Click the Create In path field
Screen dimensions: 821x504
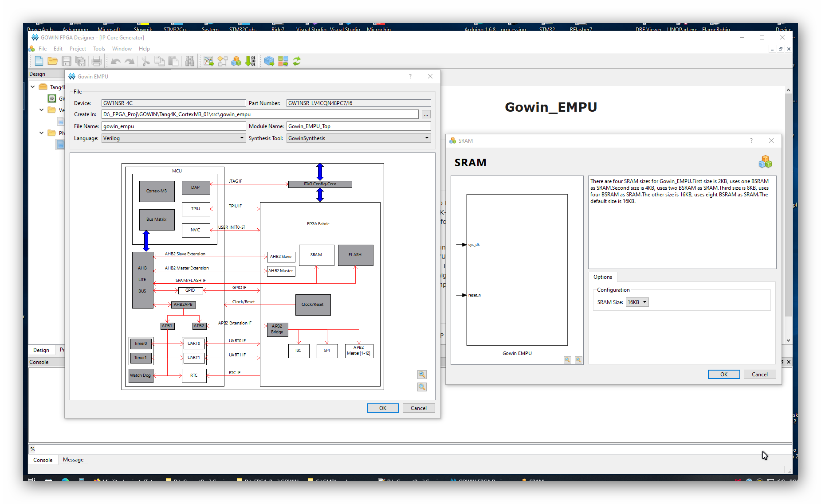coord(260,114)
